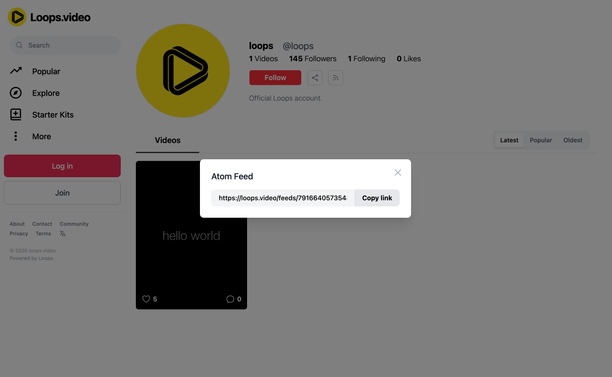This screenshot has width=612, height=377.
Task: Click the 1 Videos count
Action: pyautogui.click(x=263, y=59)
